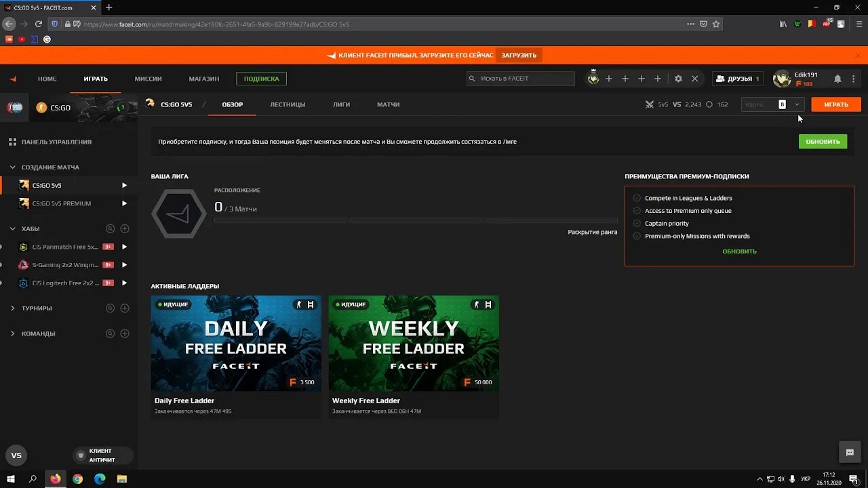The height and width of the screenshot is (488, 868).
Task: Open Firefox library icon
Action: tap(783, 24)
